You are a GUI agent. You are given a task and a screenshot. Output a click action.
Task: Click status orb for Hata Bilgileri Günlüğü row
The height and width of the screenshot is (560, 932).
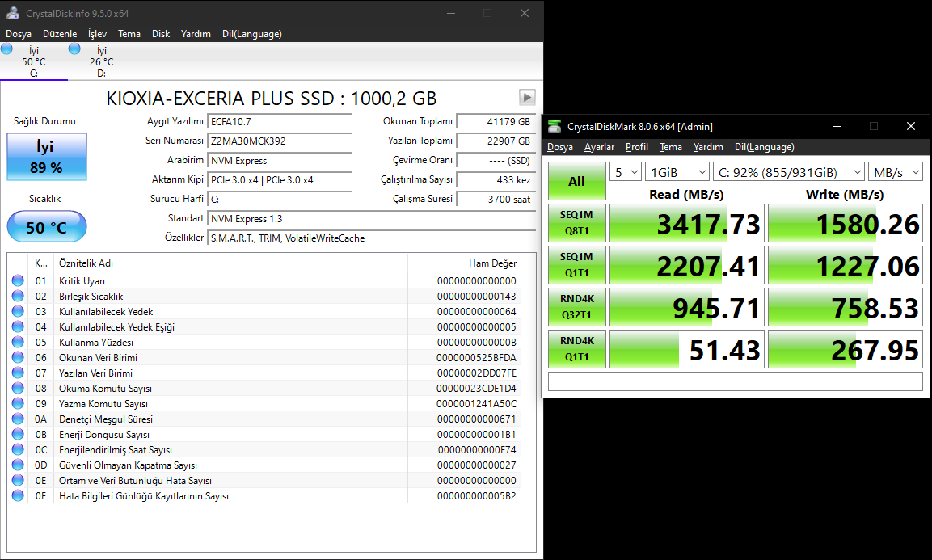pos(18,496)
